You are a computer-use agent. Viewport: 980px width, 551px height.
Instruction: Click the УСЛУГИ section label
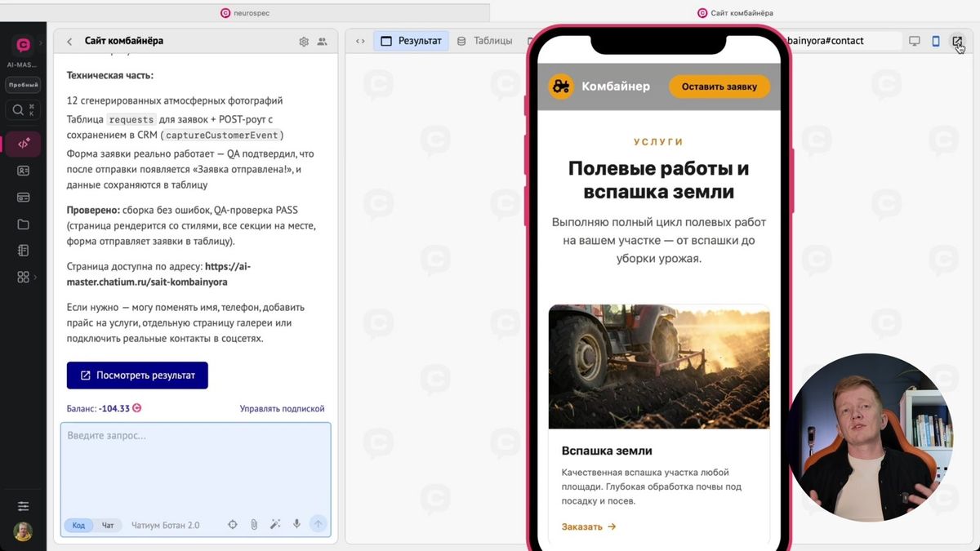click(x=659, y=142)
